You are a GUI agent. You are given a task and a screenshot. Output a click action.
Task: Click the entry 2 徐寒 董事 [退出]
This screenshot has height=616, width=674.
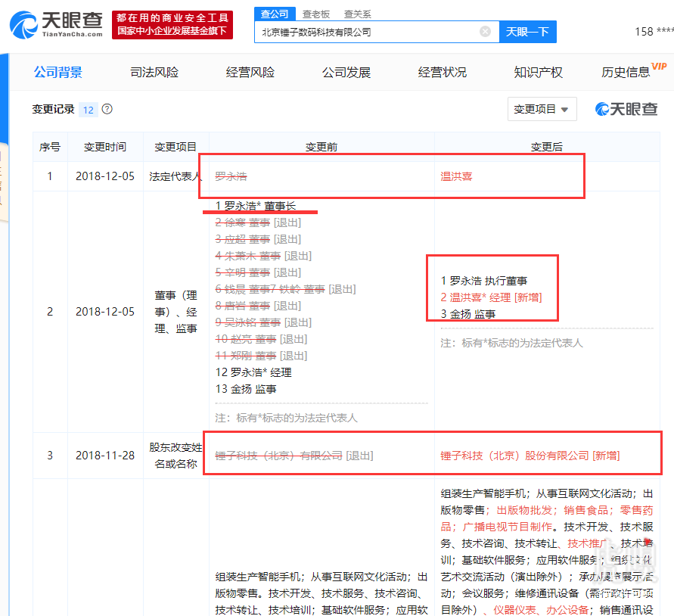point(258,222)
